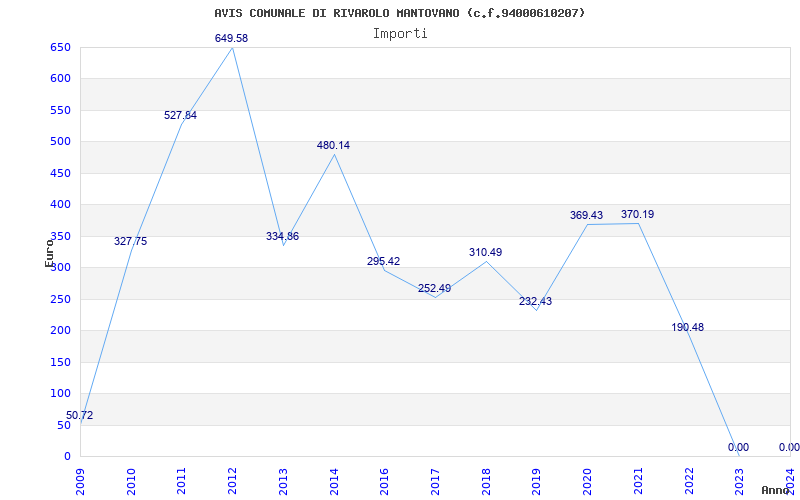Click the 2019 x-axis year label
This screenshot has height=500, width=800.
point(536,481)
